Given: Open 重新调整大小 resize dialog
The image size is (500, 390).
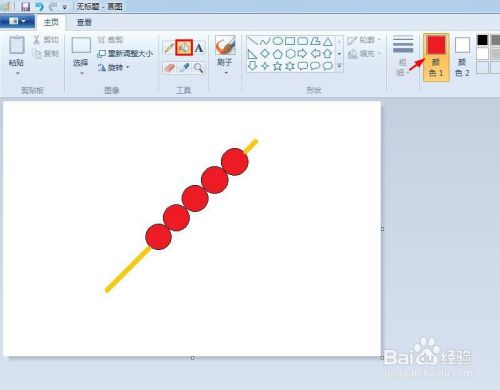Looking at the screenshot, I should 125,53.
